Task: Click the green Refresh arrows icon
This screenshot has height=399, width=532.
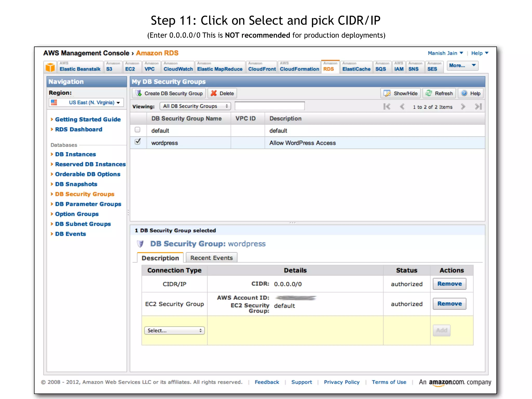Action: tap(429, 93)
